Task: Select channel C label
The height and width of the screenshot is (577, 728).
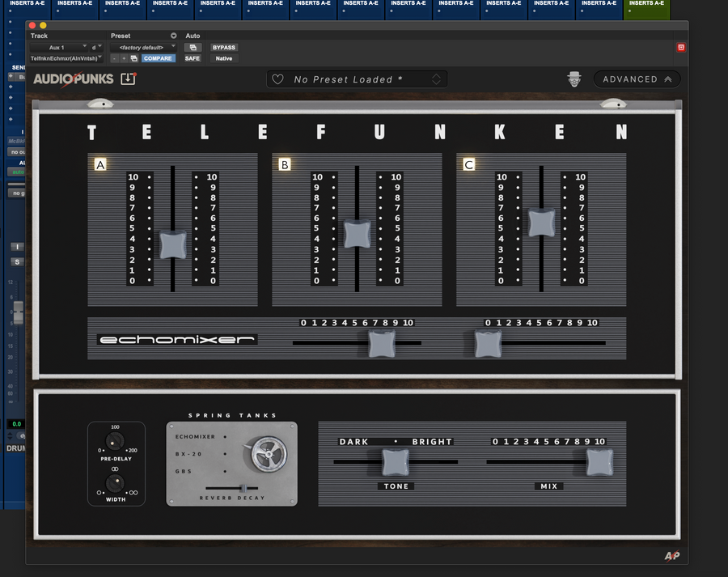Action: click(469, 164)
